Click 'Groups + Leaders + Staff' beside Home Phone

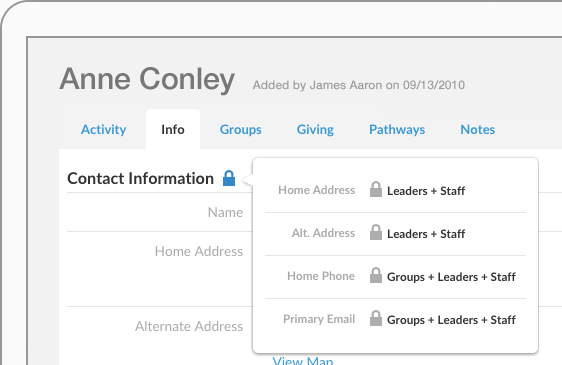(451, 277)
